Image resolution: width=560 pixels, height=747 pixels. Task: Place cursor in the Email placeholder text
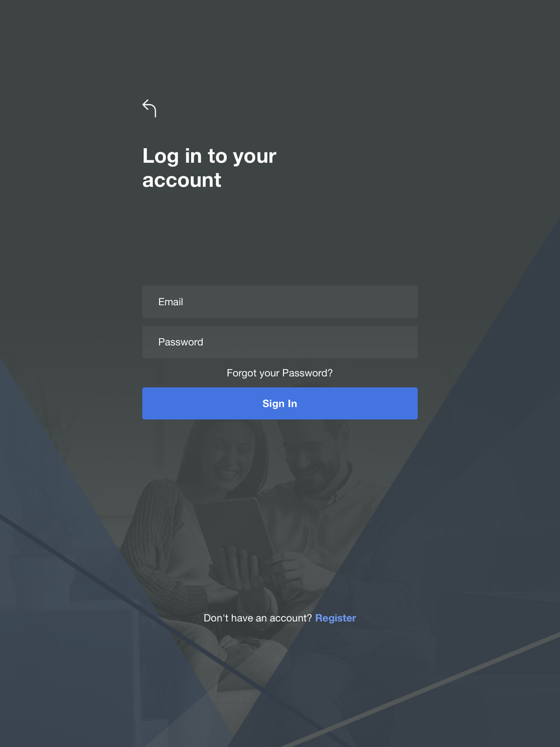171,302
